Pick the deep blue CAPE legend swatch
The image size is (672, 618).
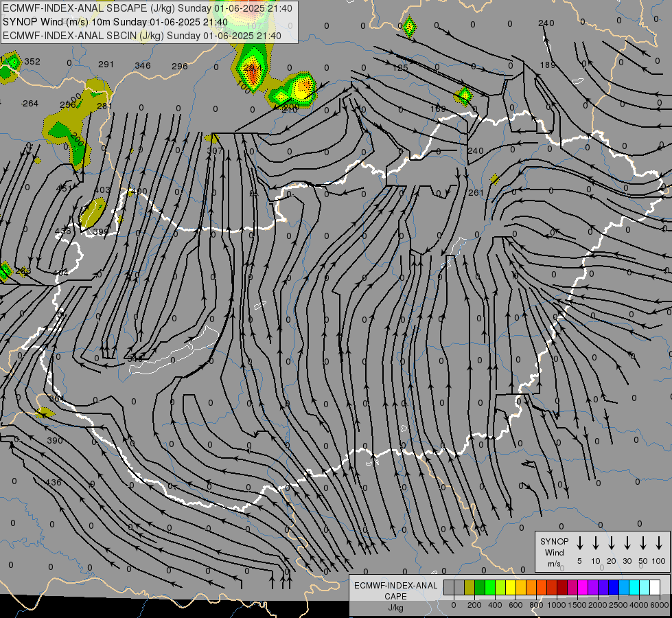pyautogui.click(x=613, y=588)
